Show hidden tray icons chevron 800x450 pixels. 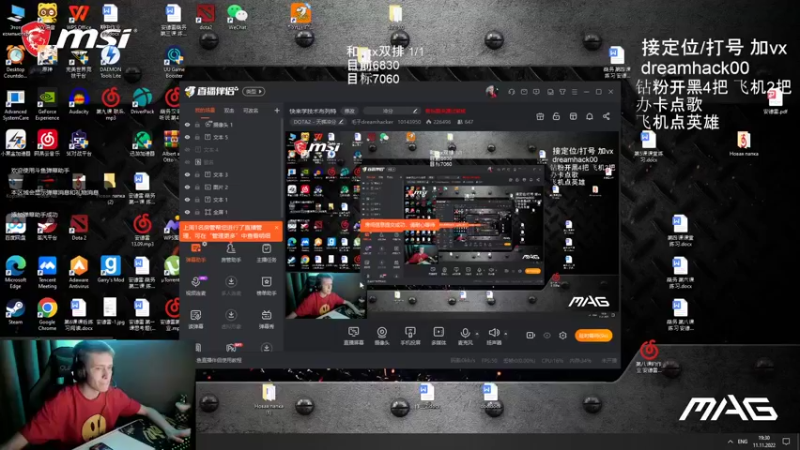click(x=730, y=441)
